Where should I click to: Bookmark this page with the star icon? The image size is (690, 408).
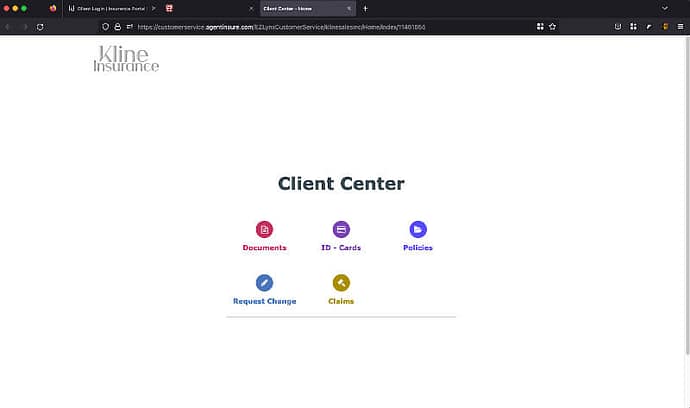[x=552, y=27]
